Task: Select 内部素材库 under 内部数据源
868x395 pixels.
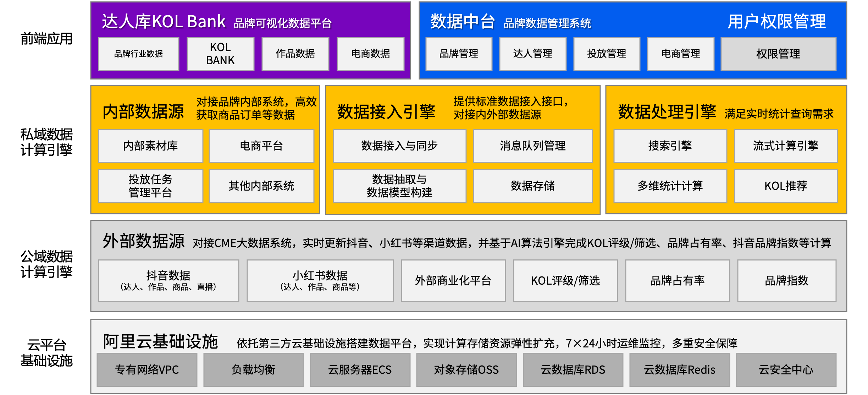Action: pyautogui.click(x=150, y=146)
